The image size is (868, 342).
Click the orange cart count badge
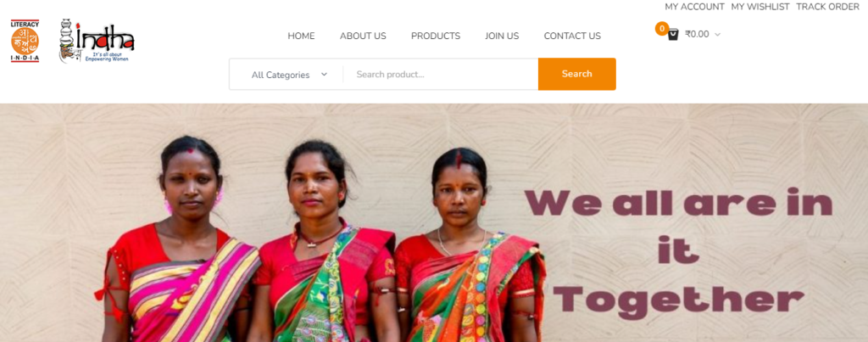[x=661, y=29]
